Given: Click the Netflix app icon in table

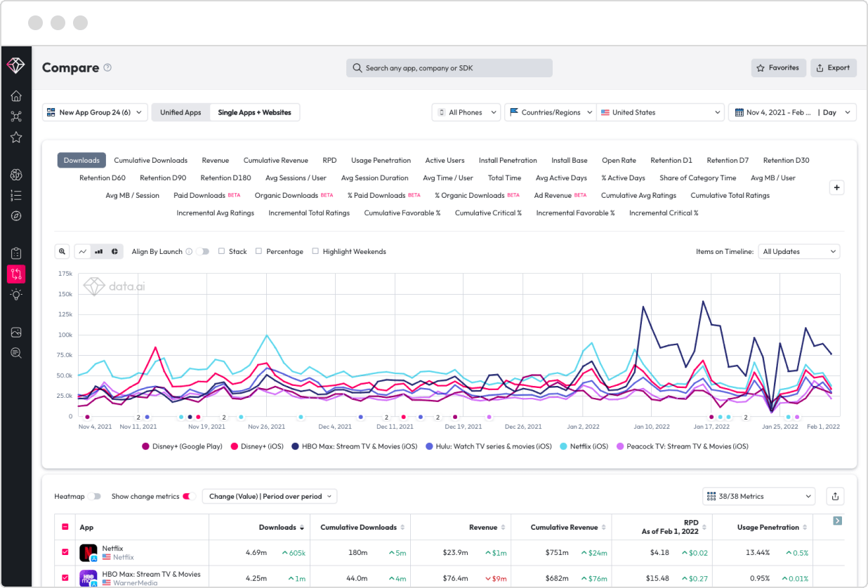Looking at the screenshot, I should click(88, 553).
